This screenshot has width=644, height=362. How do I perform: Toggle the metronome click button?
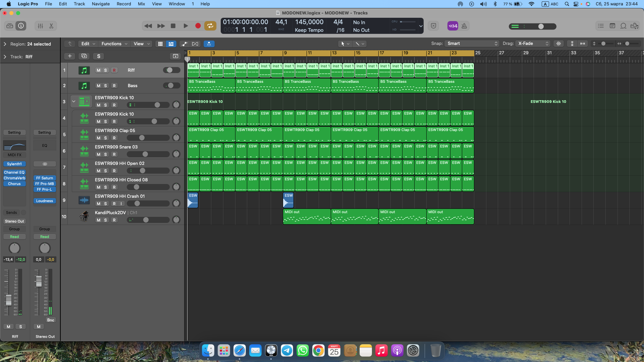(464, 26)
